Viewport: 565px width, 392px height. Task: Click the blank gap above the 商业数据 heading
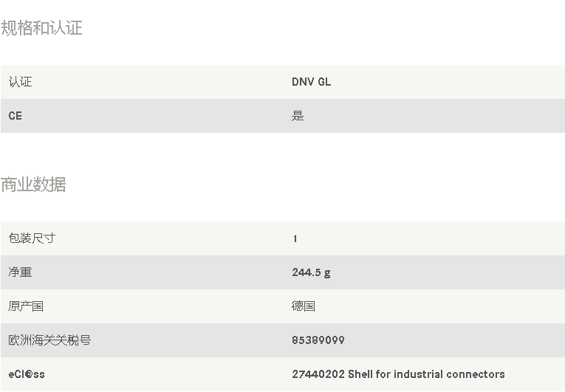tap(282, 154)
